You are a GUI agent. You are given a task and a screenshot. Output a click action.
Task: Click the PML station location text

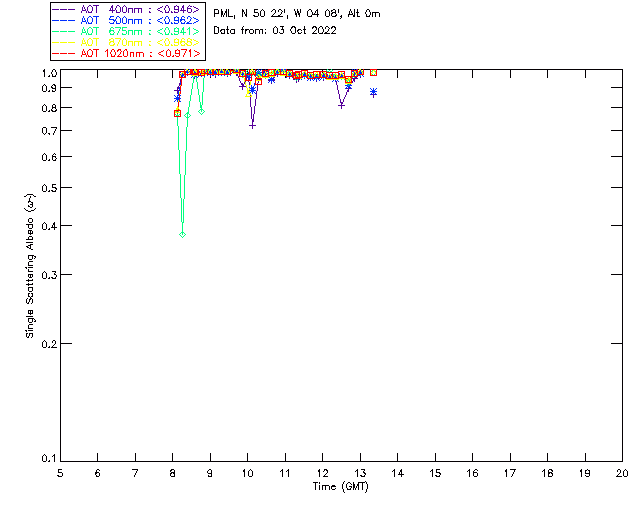[297, 14]
